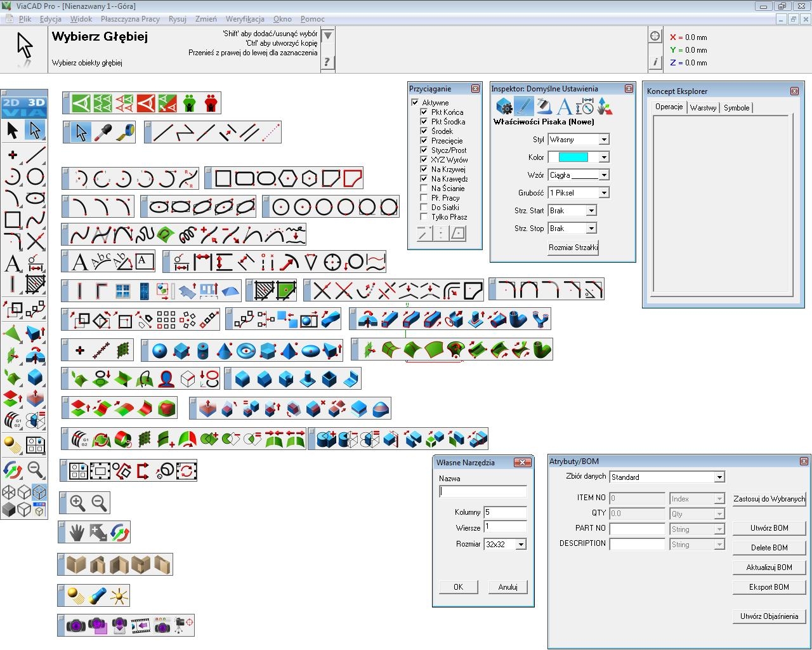
Task: Select the sun light tool icon
Action: pyautogui.click(x=119, y=596)
